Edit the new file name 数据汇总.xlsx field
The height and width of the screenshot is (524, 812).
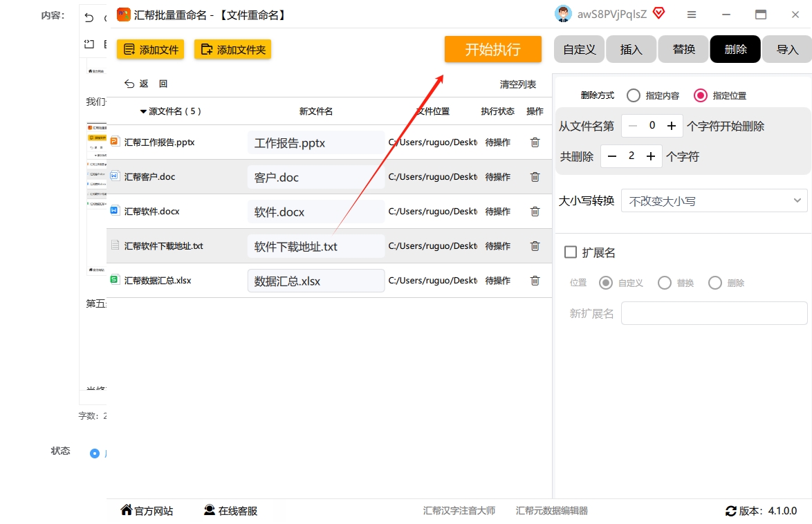pos(316,281)
